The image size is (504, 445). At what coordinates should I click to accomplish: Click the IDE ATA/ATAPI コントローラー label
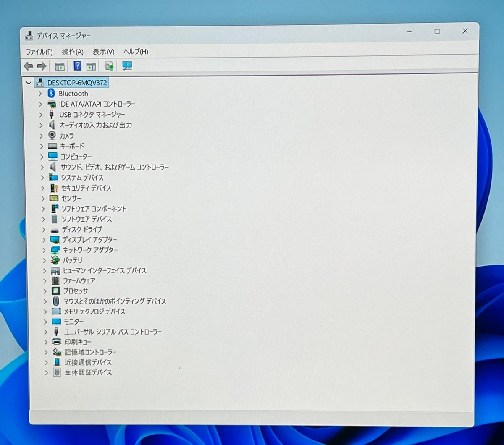(97, 104)
